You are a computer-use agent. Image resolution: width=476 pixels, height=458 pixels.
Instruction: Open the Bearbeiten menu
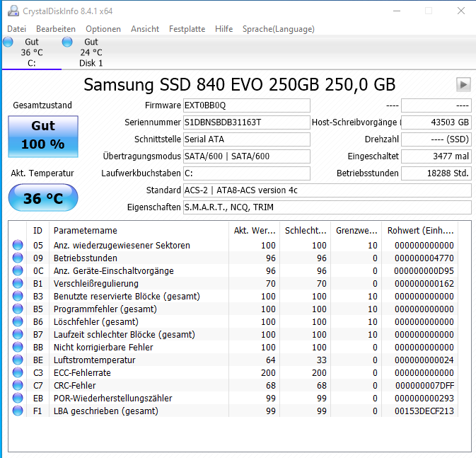pyautogui.click(x=56, y=29)
